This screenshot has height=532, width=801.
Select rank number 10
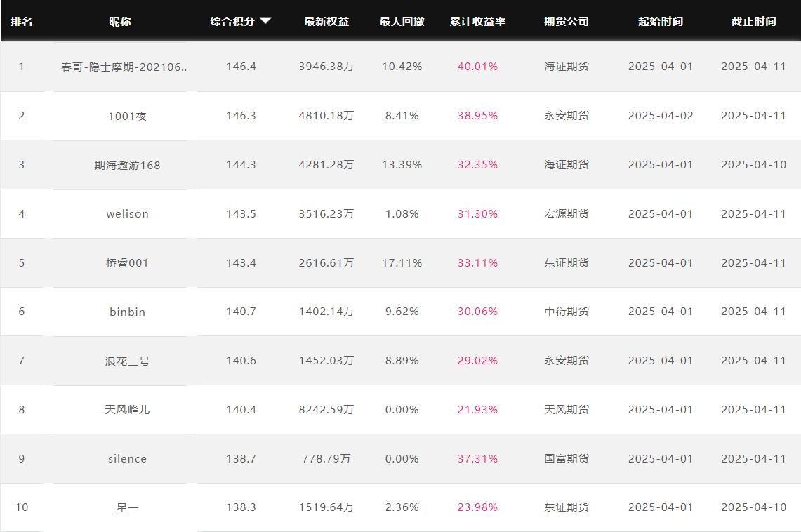point(22,507)
